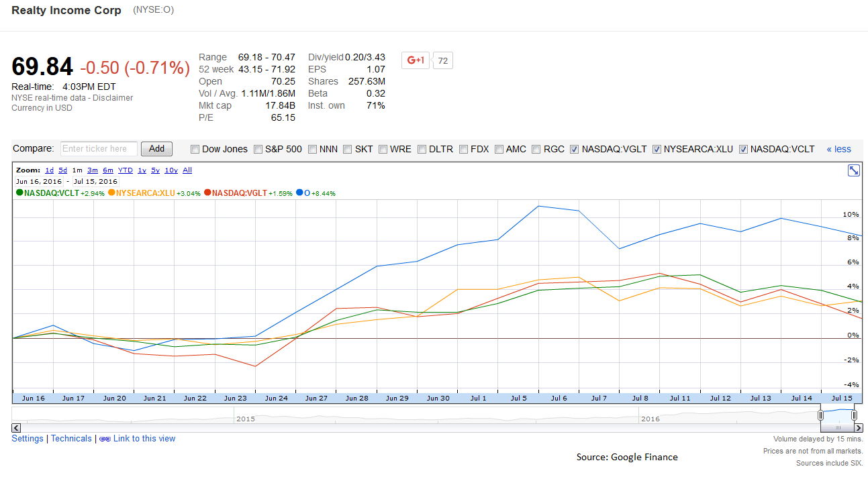Switch zoom to the 5y range
This screenshot has width=868, height=477.
[155, 170]
